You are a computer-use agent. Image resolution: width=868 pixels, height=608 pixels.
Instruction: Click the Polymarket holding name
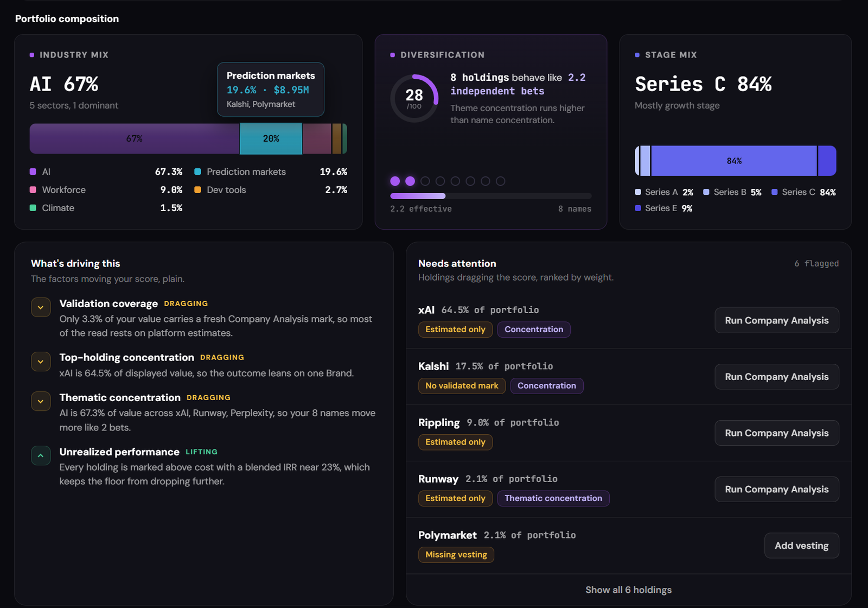pos(448,535)
